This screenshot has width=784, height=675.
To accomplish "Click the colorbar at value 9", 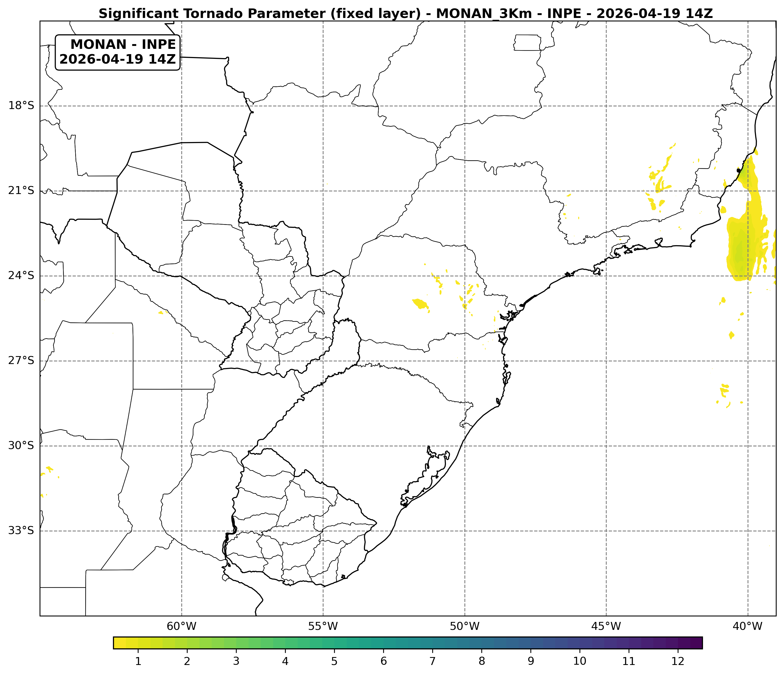I will (530, 643).
